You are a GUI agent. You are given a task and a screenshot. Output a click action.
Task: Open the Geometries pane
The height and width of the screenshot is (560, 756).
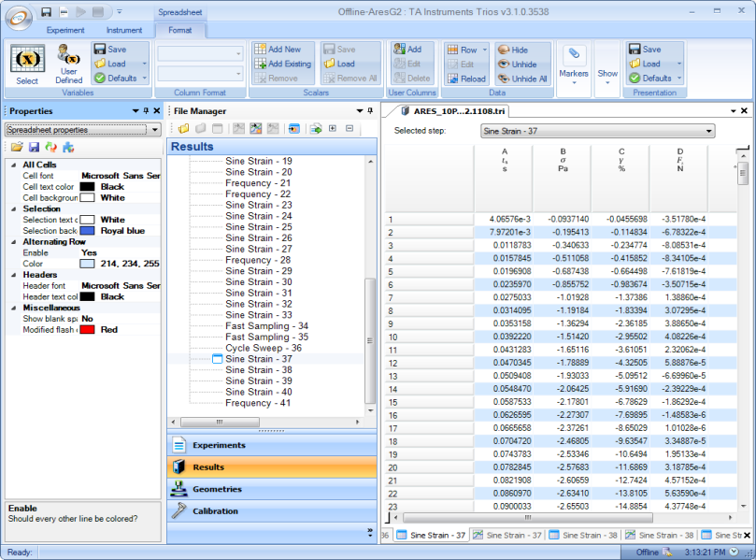tap(272, 489)
